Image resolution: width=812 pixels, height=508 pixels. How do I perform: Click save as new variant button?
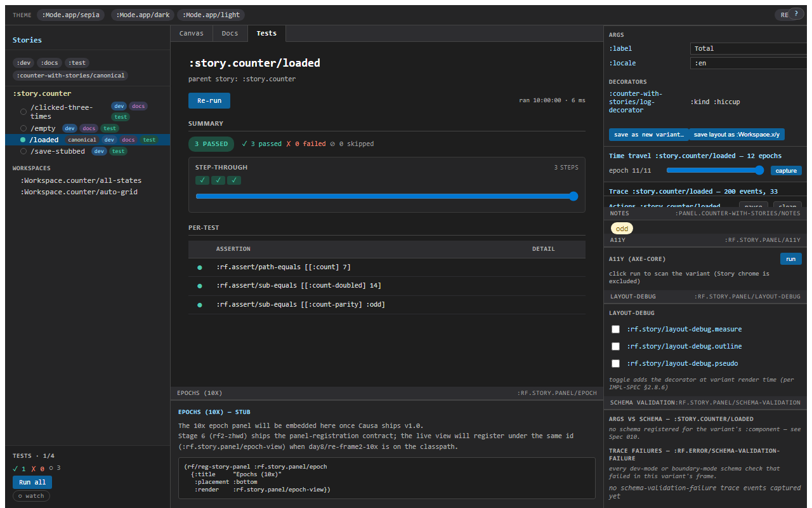pyautogui.click(x=649, y=135)
